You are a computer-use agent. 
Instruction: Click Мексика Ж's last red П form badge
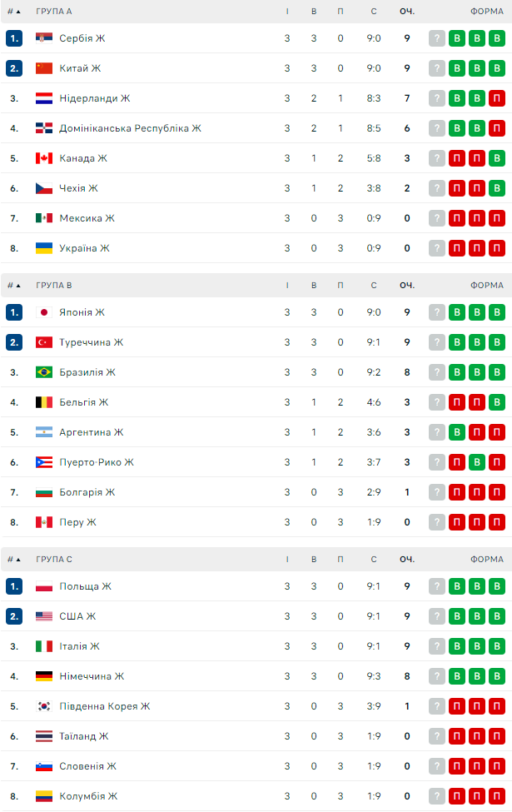tap(497, 218)
